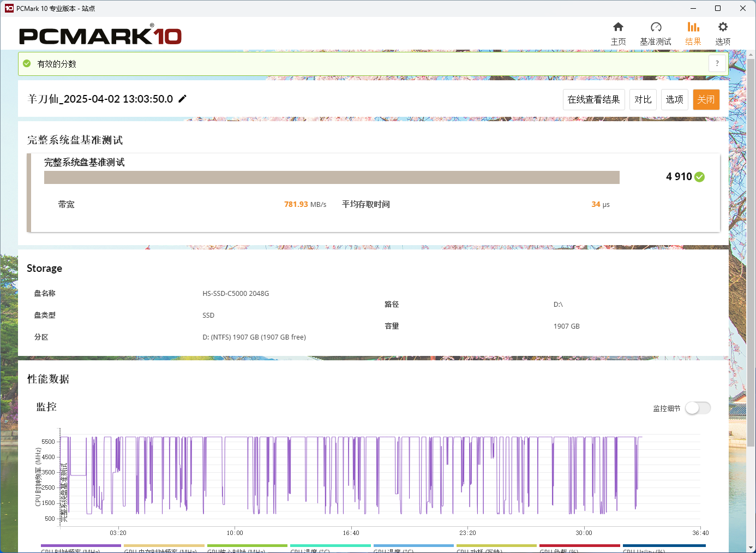Screen dimensions: 756x553
Task: Click the 30:00 time axis label
Action: point(584,533)
